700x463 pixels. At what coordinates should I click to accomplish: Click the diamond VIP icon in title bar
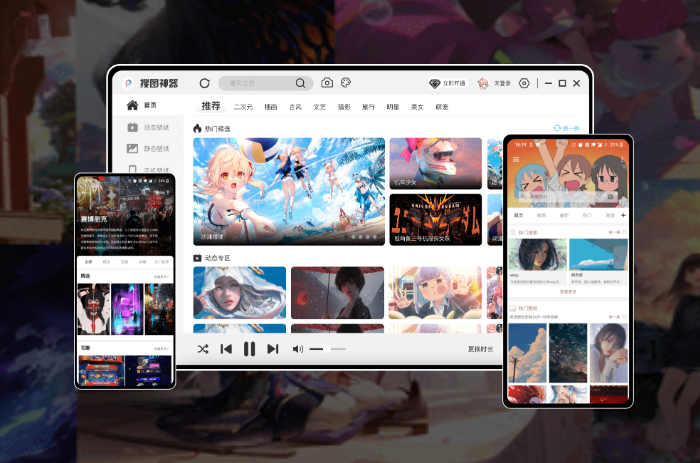tap(434, 83)
